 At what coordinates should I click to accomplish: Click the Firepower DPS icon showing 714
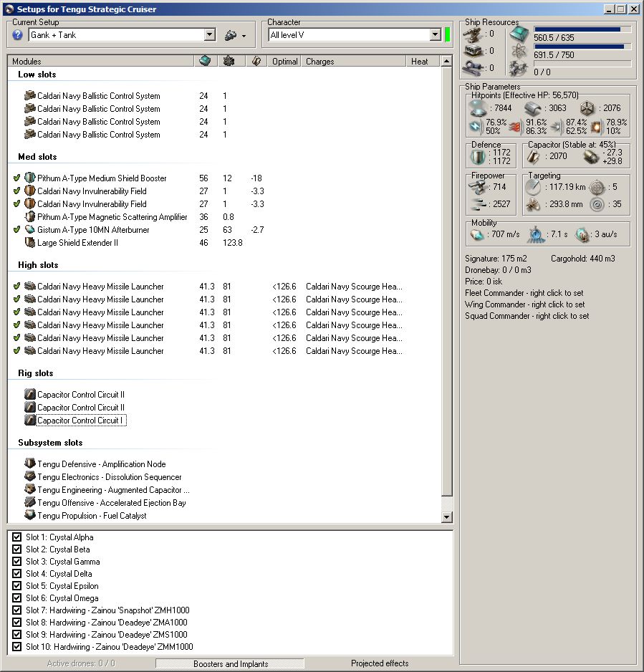[477, 187]
